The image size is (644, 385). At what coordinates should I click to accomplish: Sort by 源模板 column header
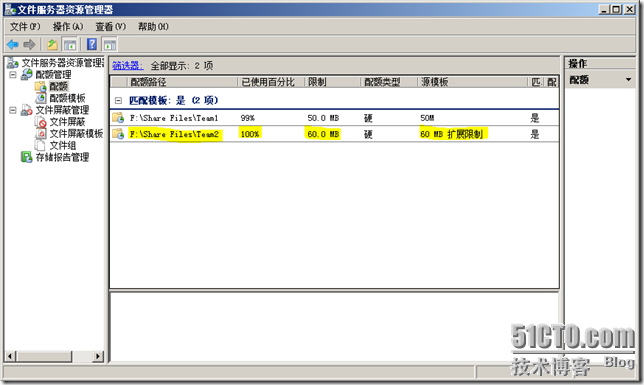(x=472, y=82)
